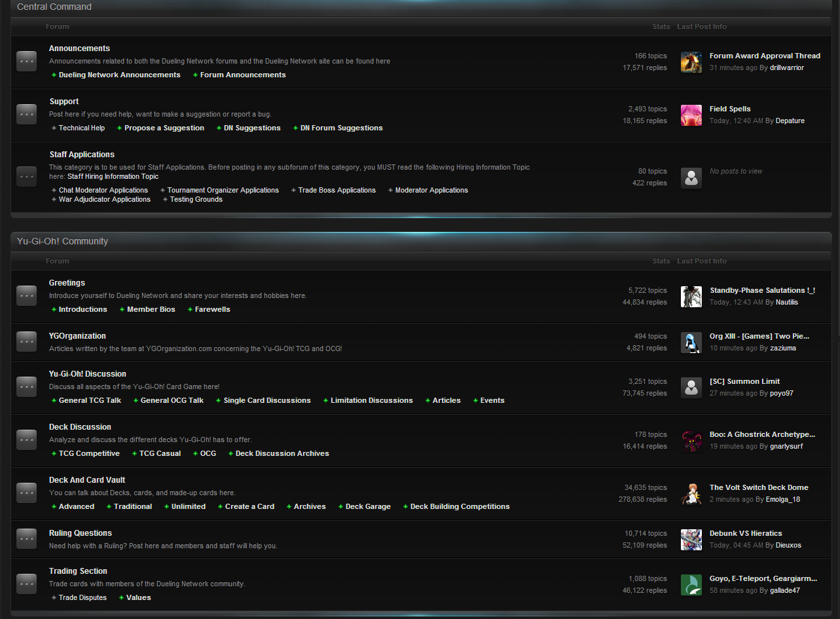Click the Greetings forum status icon
840x619 pixels.
(x=27, y=295)
